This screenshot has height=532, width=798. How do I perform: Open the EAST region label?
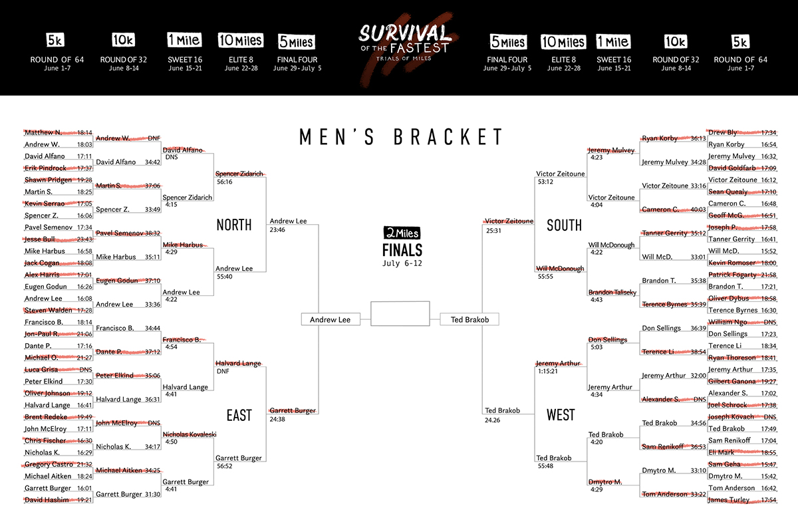[239, 416]
